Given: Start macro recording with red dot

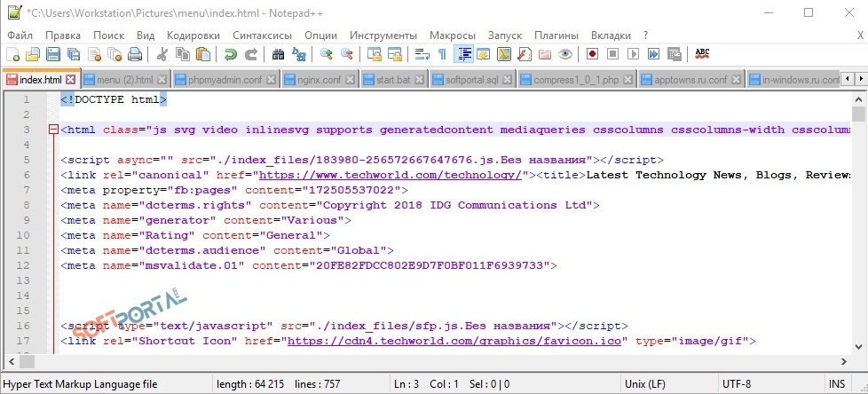Looking at the screenshot, I should point(592,54).
